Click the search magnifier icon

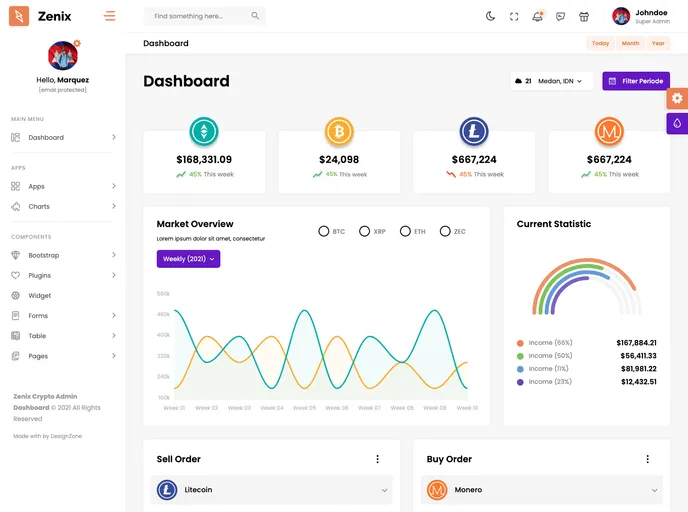[255, 16]
